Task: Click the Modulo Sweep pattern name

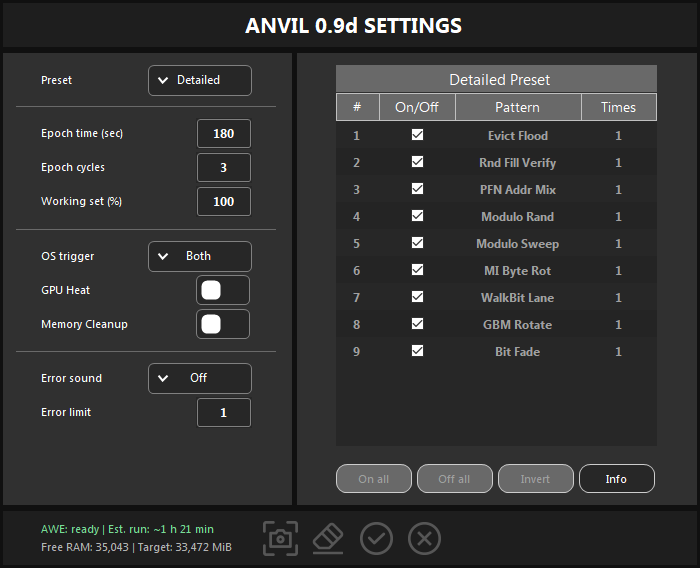Action: click(518, 244)
